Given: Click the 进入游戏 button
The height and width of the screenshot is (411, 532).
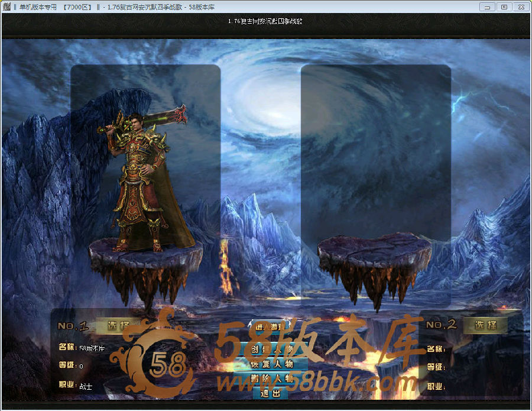Looking at the screenshot, I should point(270,327).
